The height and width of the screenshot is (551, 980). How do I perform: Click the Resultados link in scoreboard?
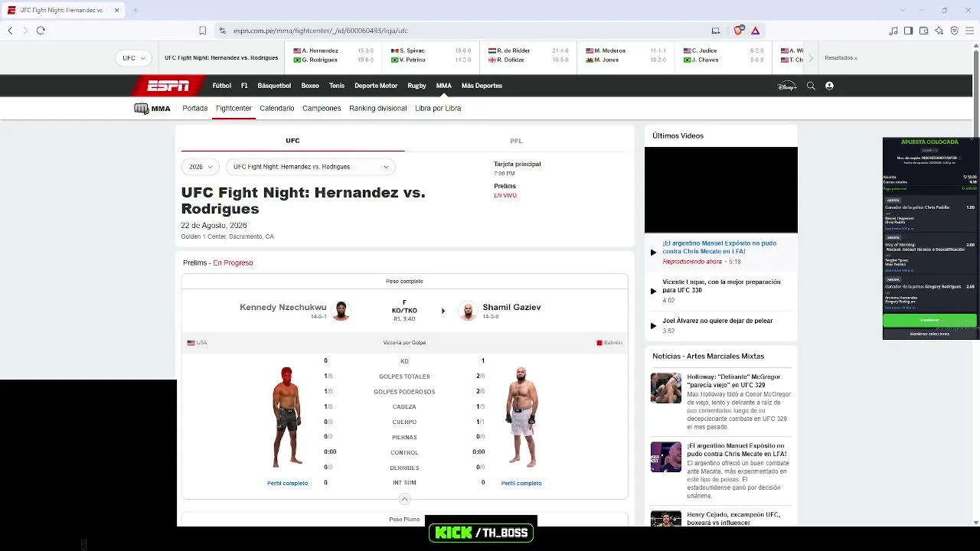click(x=841, y=58)
